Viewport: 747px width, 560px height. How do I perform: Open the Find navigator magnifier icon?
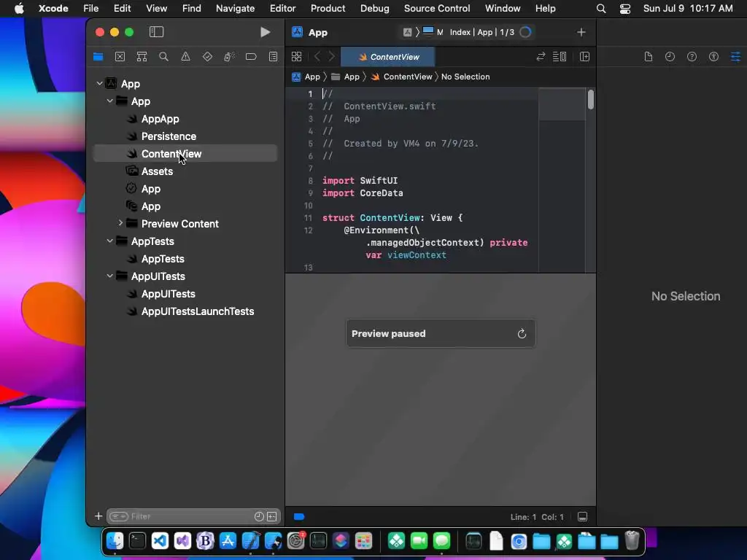point(163,57)
